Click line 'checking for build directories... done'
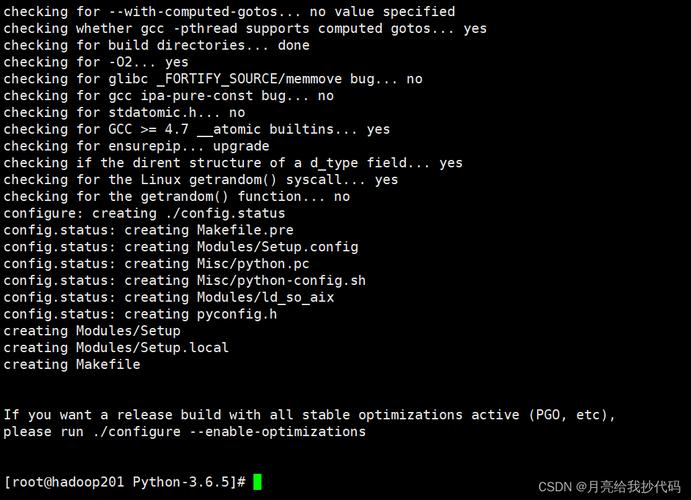Image resolution: width=691 pixels, height=500 pixels. point(156,45)
